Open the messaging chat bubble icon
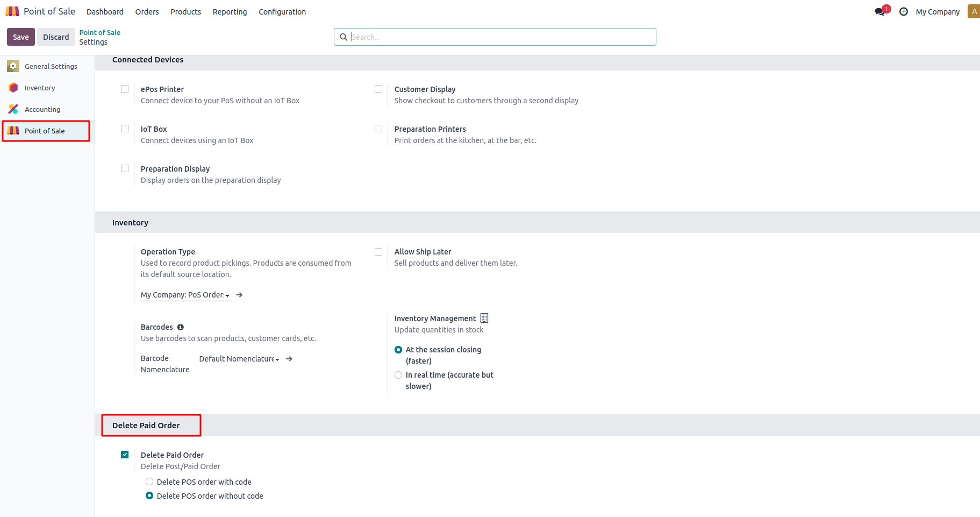 tap(879, 12)
